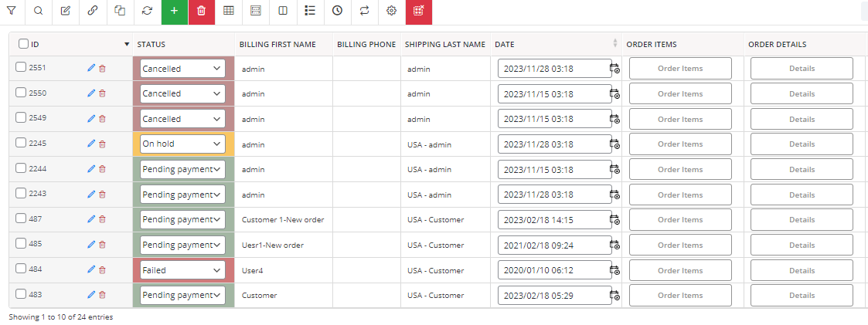Open Pending payment status dropdown for order 487

click(182, 219)
